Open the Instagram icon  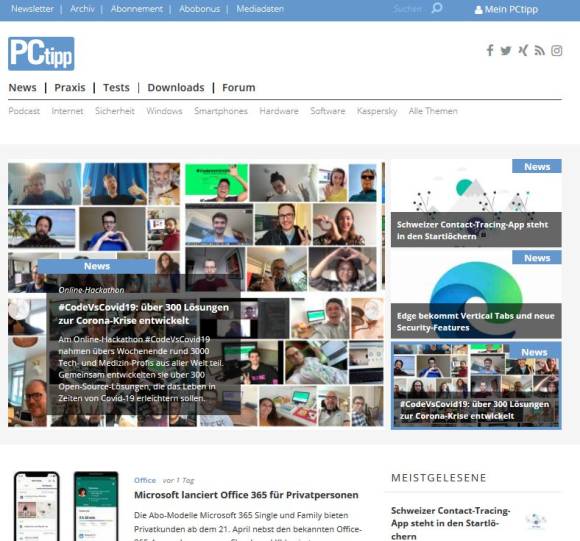(556, 51)
